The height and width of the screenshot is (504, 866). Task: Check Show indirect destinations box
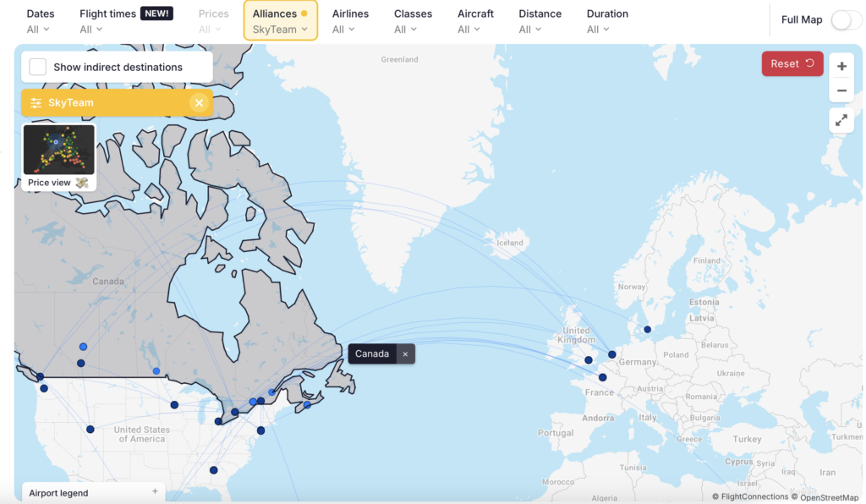point(38,67)
